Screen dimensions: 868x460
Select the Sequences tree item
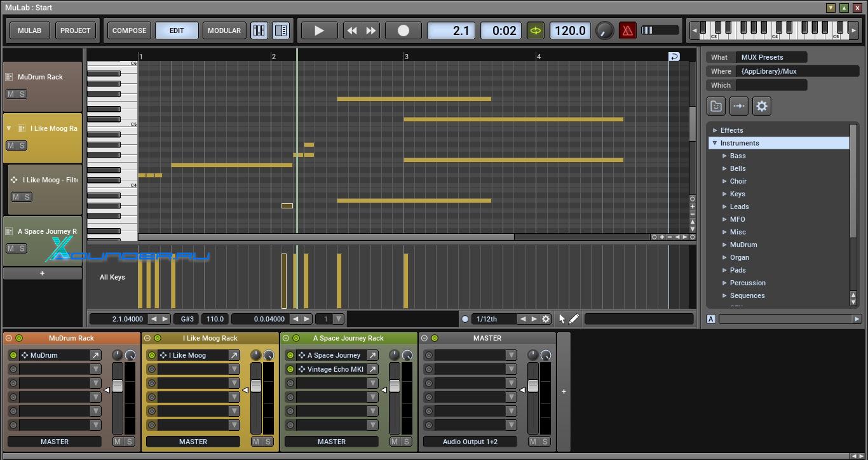pos(747,295)
